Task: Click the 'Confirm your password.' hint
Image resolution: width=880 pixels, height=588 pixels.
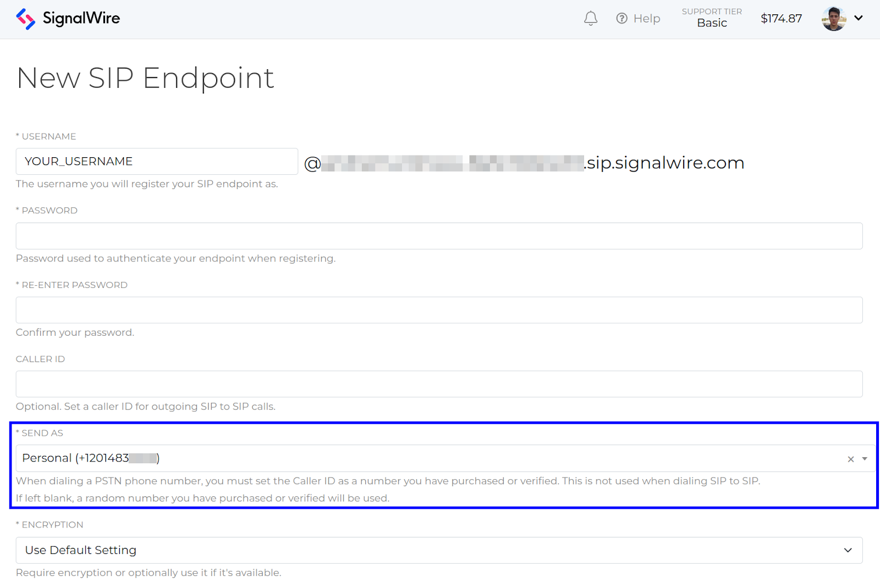Action: (x=75, y=332)
